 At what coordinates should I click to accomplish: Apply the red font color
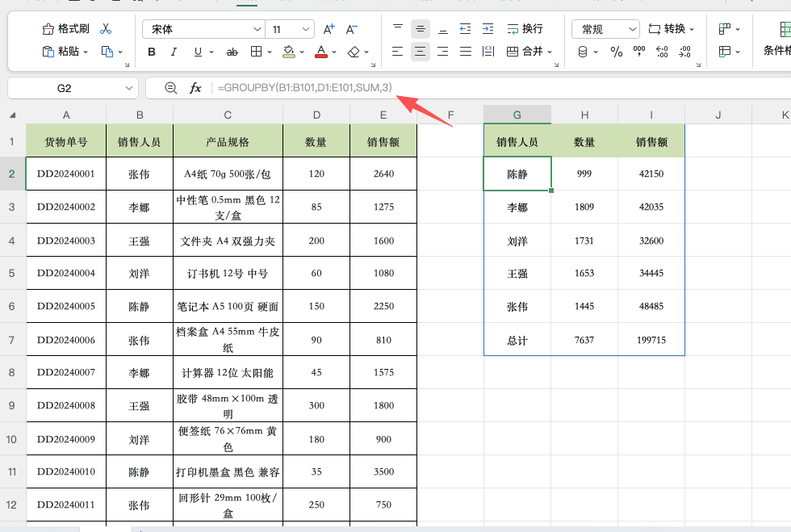pos(321,52)
